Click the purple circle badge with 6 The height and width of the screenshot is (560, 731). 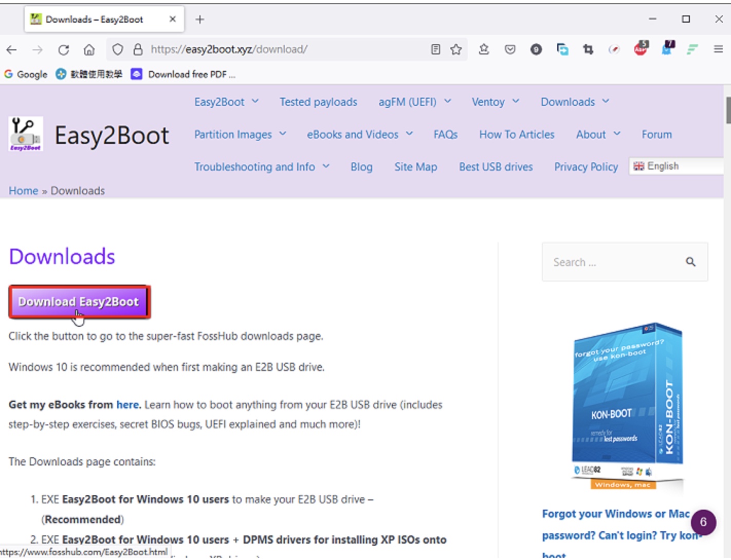[x=703, y=522]
